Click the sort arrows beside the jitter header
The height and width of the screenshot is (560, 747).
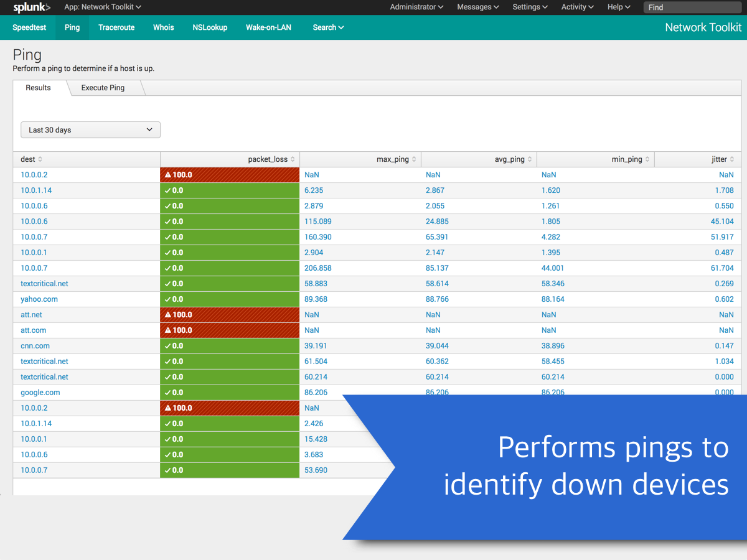point(733,159)
